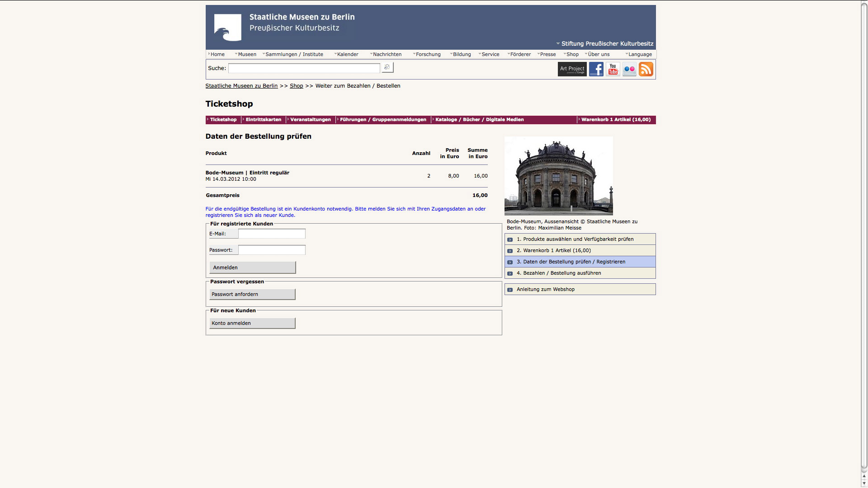The image size is (868, 488).
Task: Open the RSS feed icon
Action: pyautogui.click(x=646, y=69)
